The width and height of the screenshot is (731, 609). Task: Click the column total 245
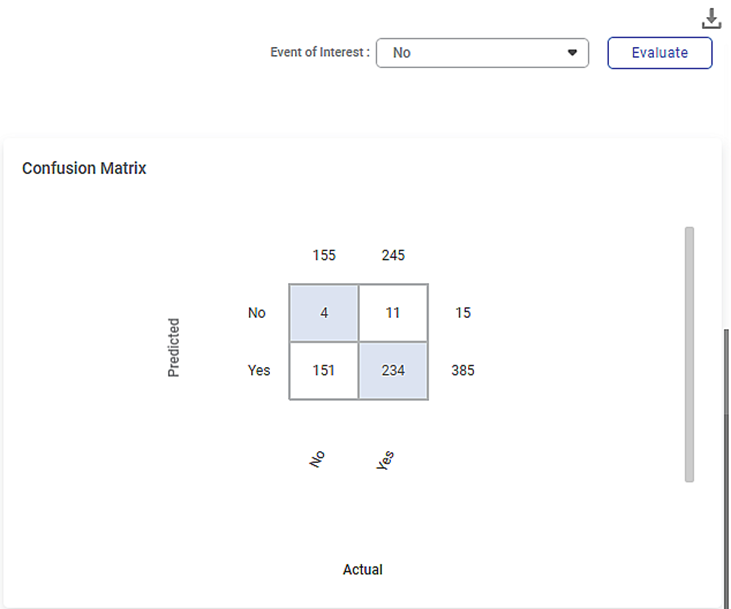393,255
